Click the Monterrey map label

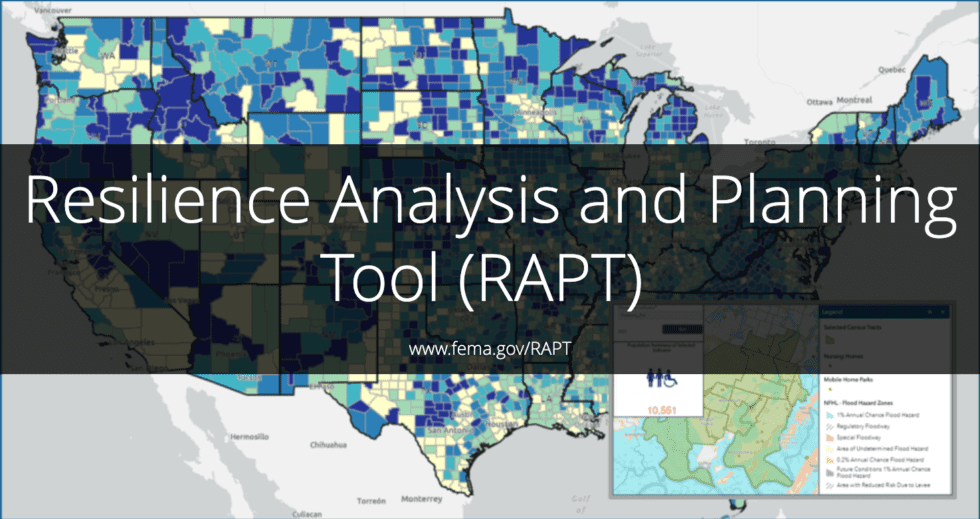(x=422, y=499)
